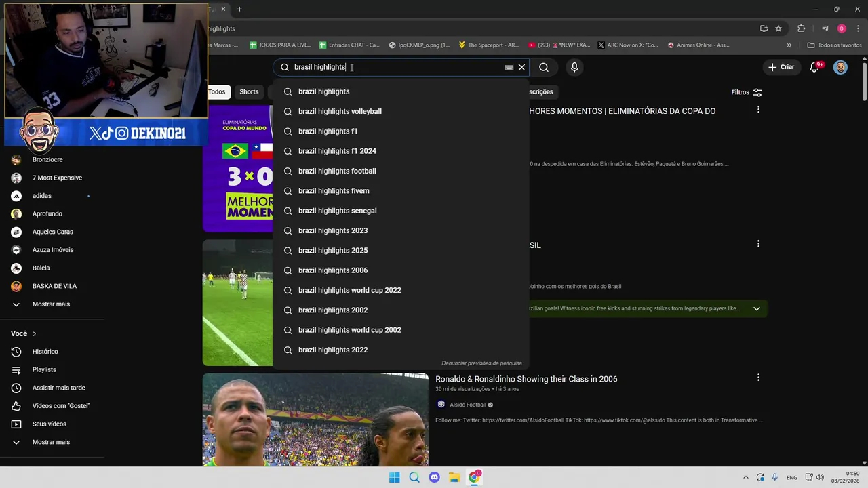Open the 'Todos os favoritos' bookmarks folder
The image size is (868, 488).
click(834, 45)
